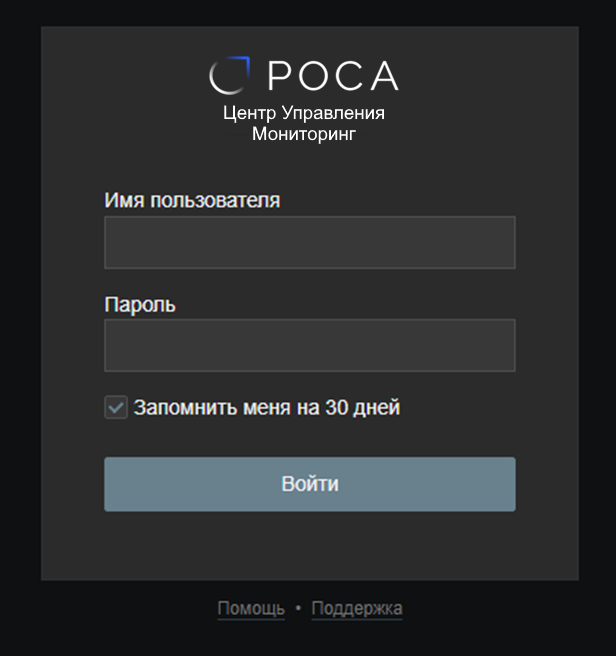Toggle the 30-day remember checkbox
This screenshot has height=656, width=616.
point(116,408)
